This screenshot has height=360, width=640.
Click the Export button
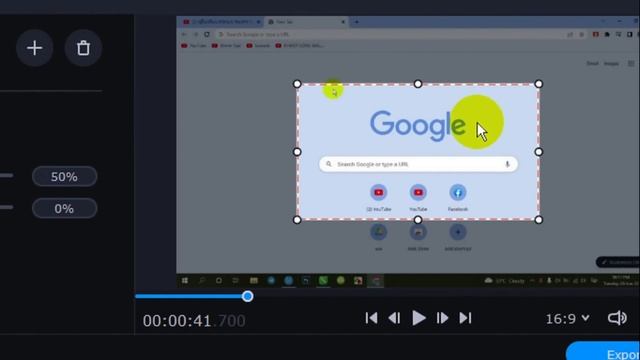pyautogui.click(x=603, y=351)
